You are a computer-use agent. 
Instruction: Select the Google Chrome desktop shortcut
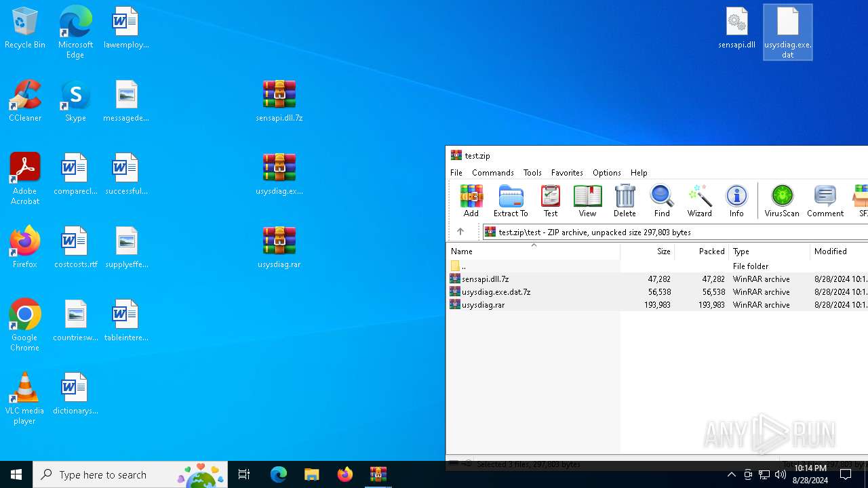[25, 325]
